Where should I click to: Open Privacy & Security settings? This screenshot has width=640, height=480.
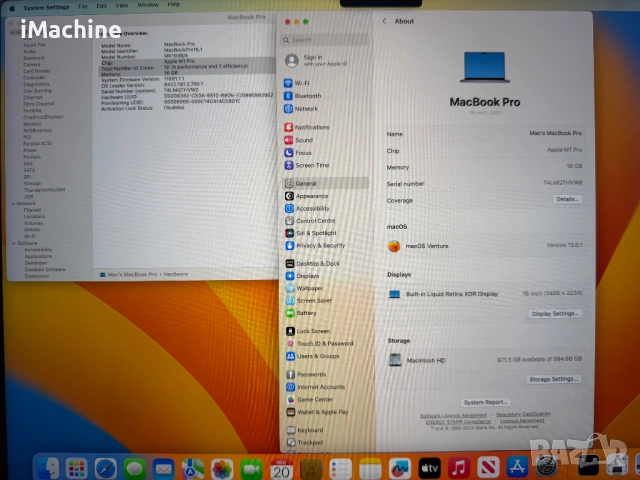click(x=315, y=246)
